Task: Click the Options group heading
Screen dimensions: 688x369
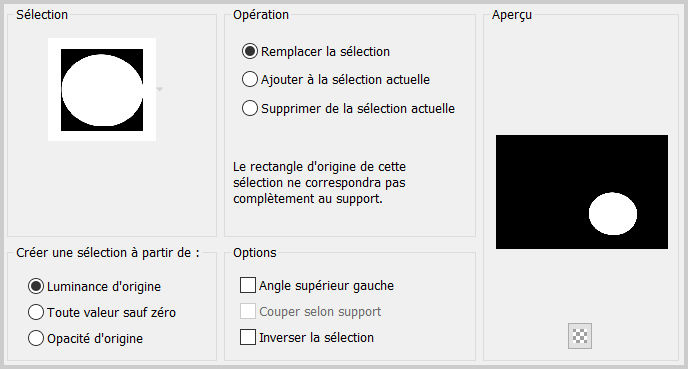Action: [254, 253]
